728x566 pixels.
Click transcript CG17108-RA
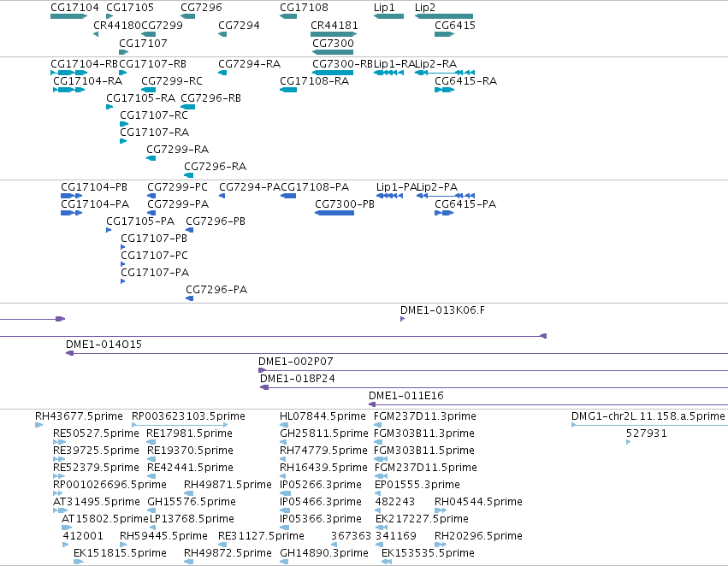click(x=287, y=90)
